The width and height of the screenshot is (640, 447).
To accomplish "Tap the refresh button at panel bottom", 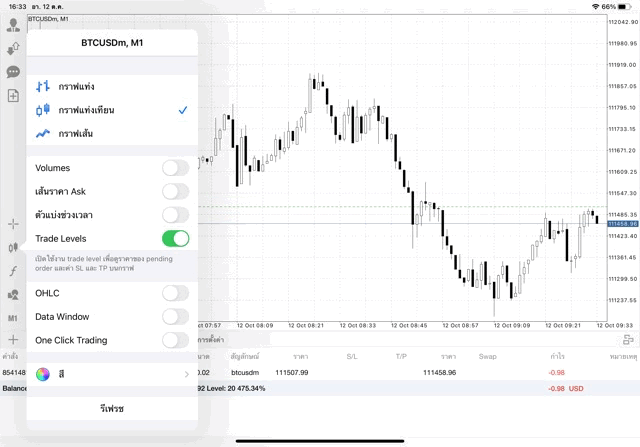I will [112, 409].
